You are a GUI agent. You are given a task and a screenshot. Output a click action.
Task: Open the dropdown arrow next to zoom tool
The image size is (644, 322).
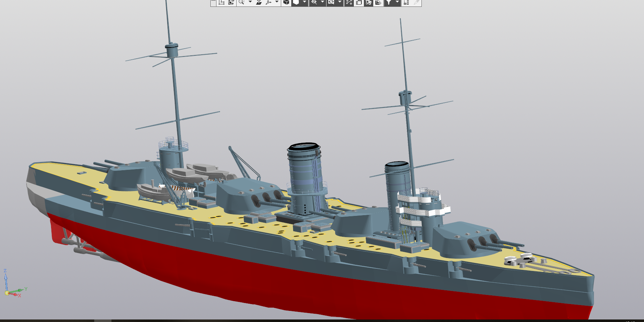tap(250, 2)
